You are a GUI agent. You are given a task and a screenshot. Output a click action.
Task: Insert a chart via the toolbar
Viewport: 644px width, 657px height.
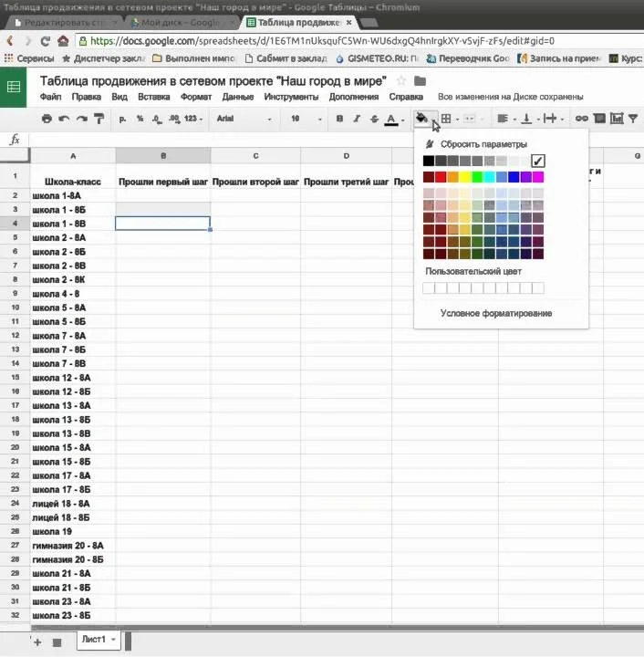617,119
